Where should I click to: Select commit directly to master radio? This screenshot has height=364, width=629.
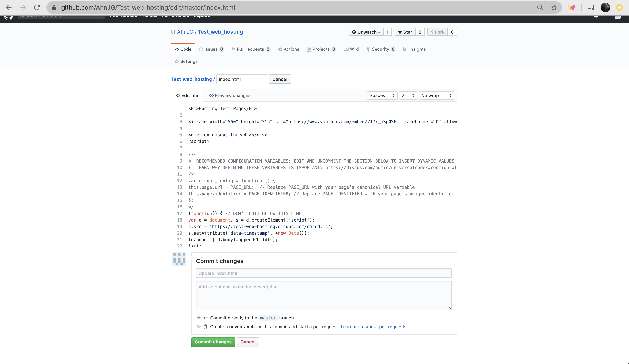point(199,318)
